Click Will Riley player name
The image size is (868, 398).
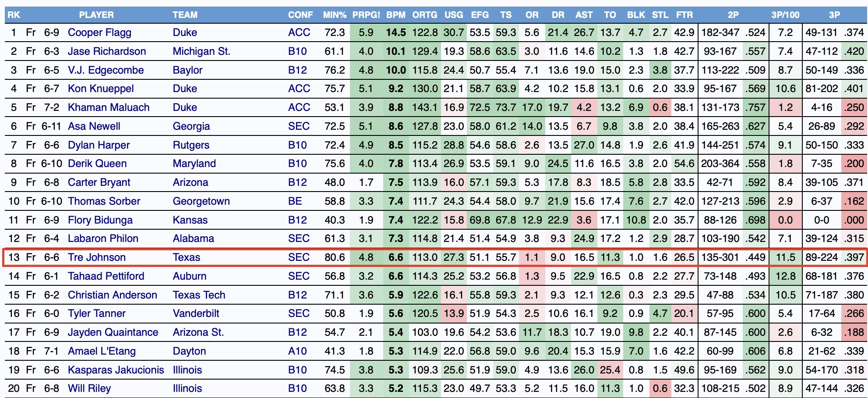tap(89, 388)
